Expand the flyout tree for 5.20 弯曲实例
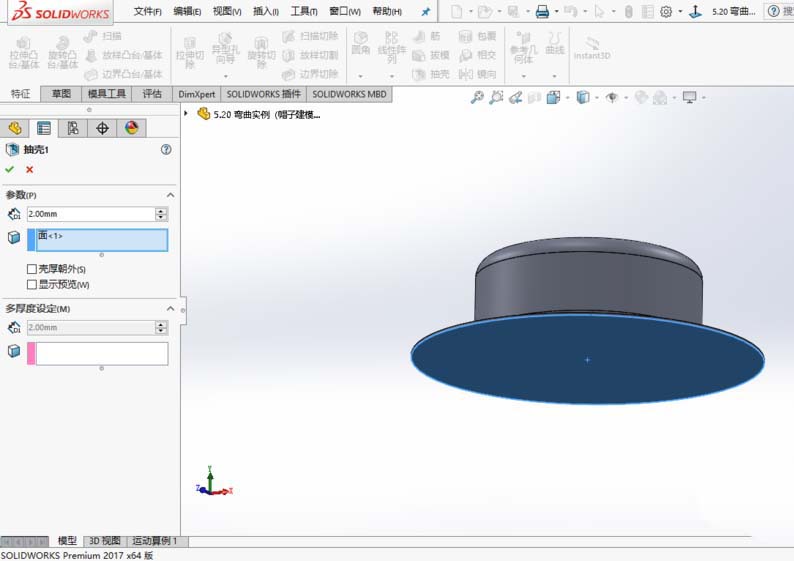Viewport: 794px width, 561px height. point(186,113)
